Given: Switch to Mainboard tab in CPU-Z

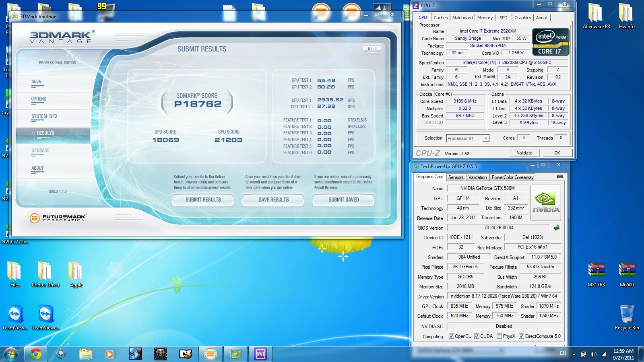Looking at the screenshot, I should [462, 18].
